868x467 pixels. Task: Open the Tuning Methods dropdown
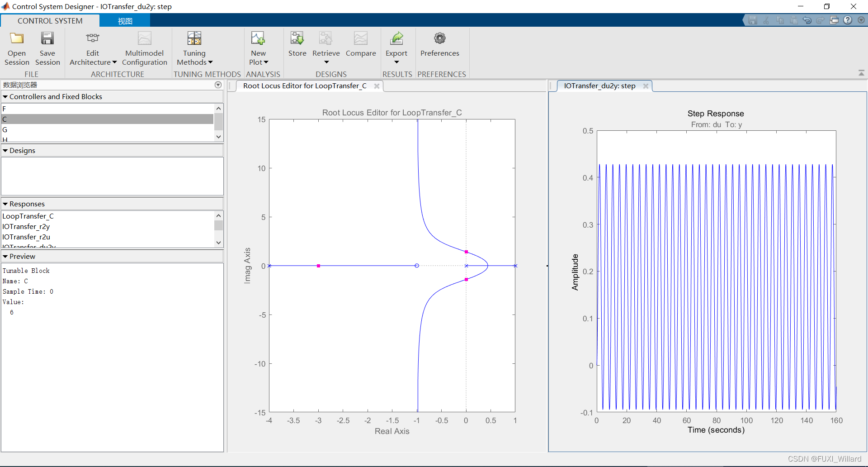point(194,48)
